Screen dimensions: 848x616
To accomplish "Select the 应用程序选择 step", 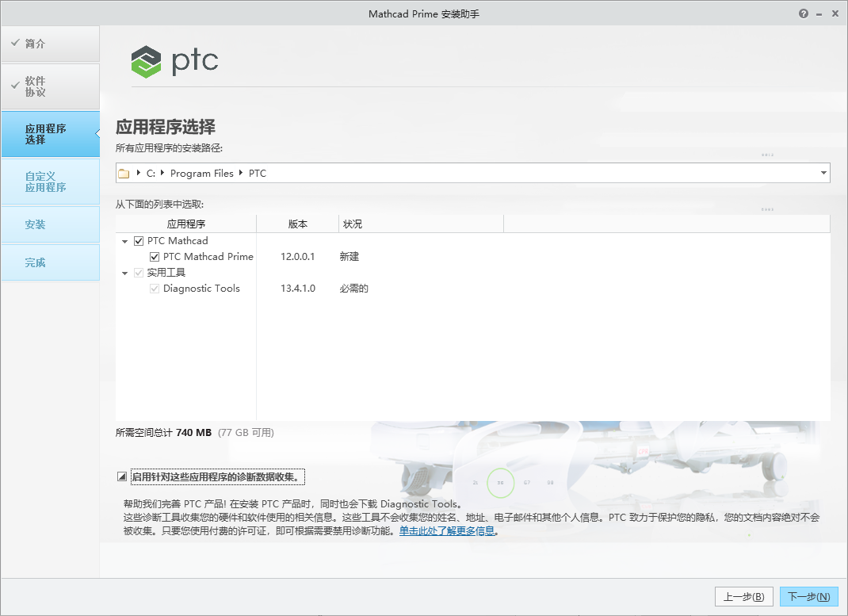I will pyautogui.click(x=50, y=134).
